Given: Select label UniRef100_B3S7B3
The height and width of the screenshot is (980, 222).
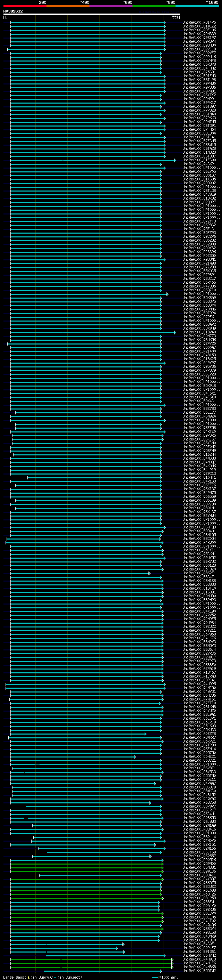Looking at the screenshot, I should tap(199, 408).
